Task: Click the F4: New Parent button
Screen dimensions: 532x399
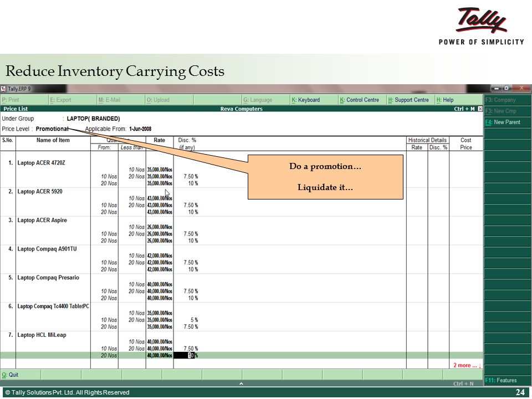Action: [507, 122]
